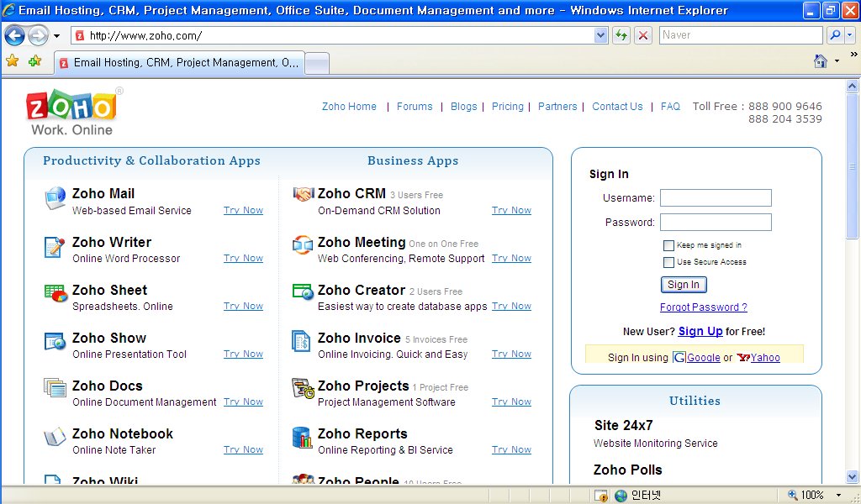Click the Site 24x7 utility link
Viewport: 861px width, 504px height.
click(x=624, y=425)
